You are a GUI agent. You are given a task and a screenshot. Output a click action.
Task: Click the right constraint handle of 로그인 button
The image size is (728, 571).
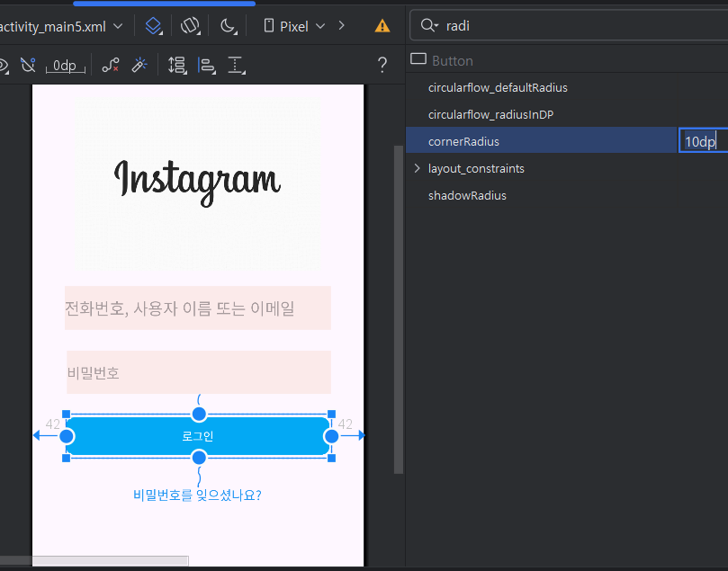tap(331, 436)
